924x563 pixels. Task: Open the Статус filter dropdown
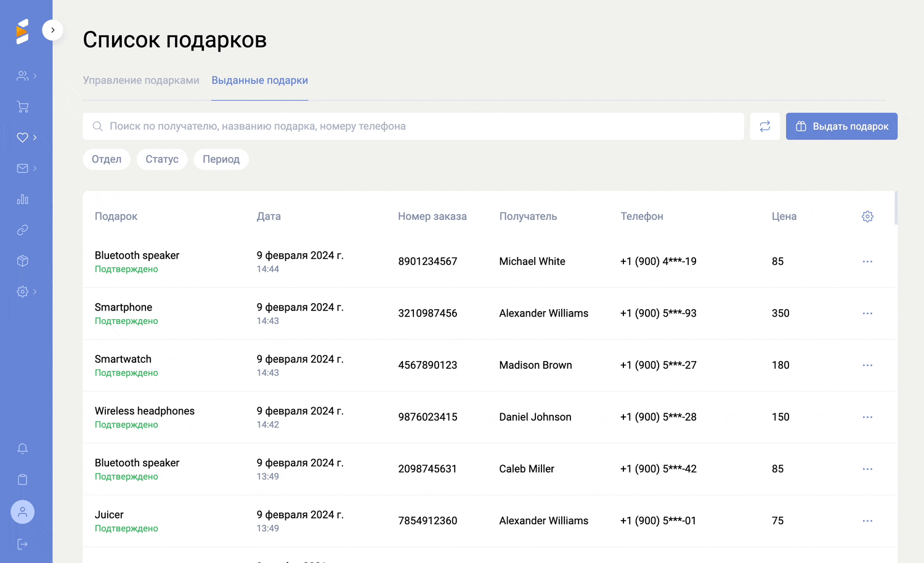tap(162, 160)
